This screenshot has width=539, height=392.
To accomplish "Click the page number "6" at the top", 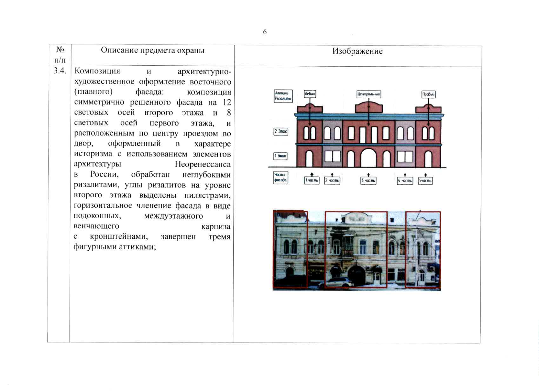I will click(x=265, y=32).
